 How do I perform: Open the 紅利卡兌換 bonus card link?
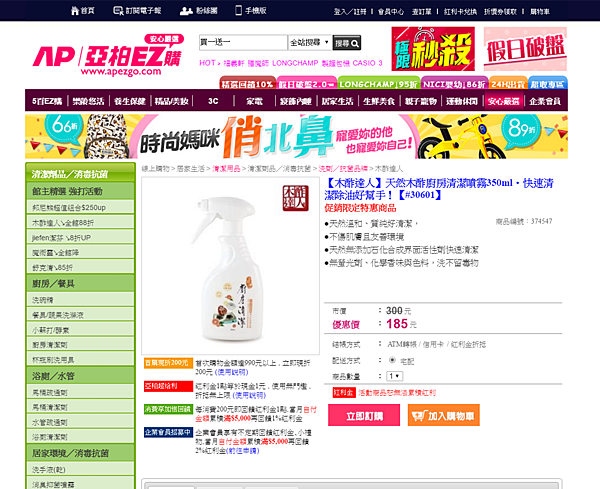tap(460, 12)
